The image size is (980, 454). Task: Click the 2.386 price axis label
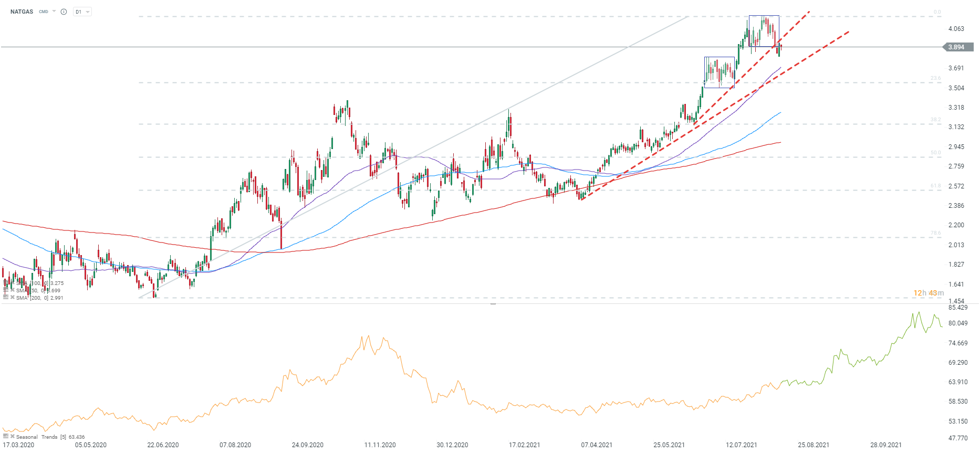[956, 206]
